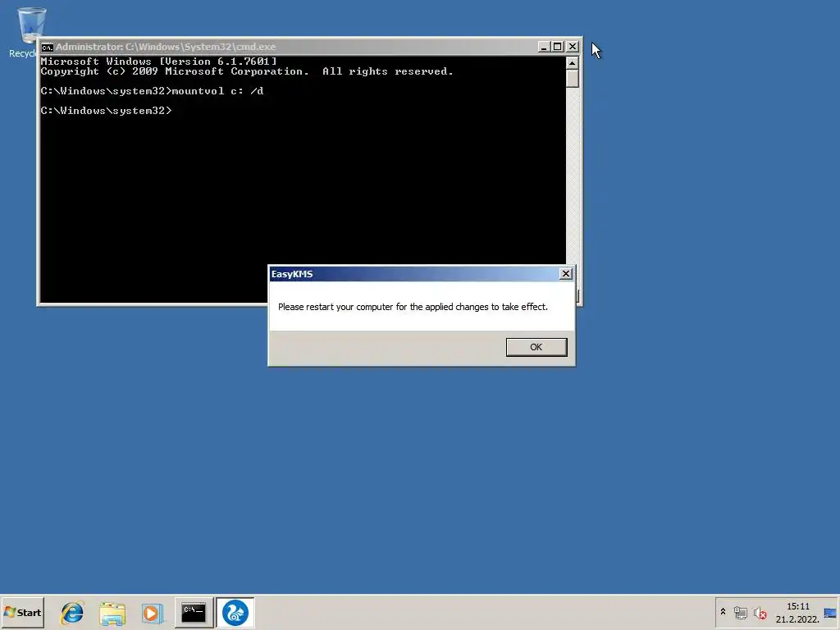Click the cmd scrollbar up arrow
Viewport: 840px width, 630px height.
tap(572, 62)
